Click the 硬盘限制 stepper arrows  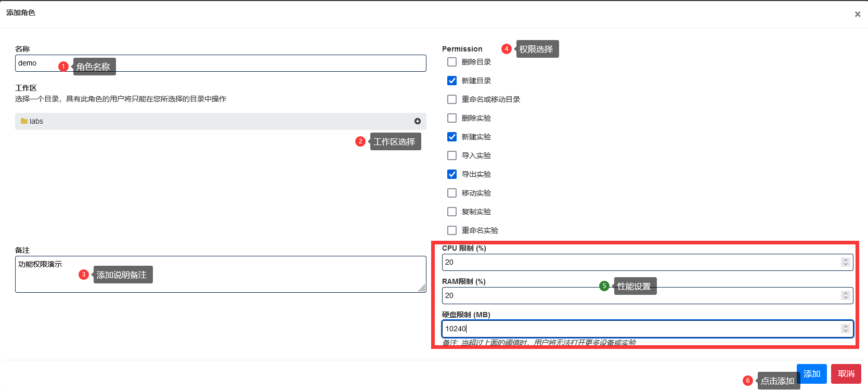pos(845,329)
